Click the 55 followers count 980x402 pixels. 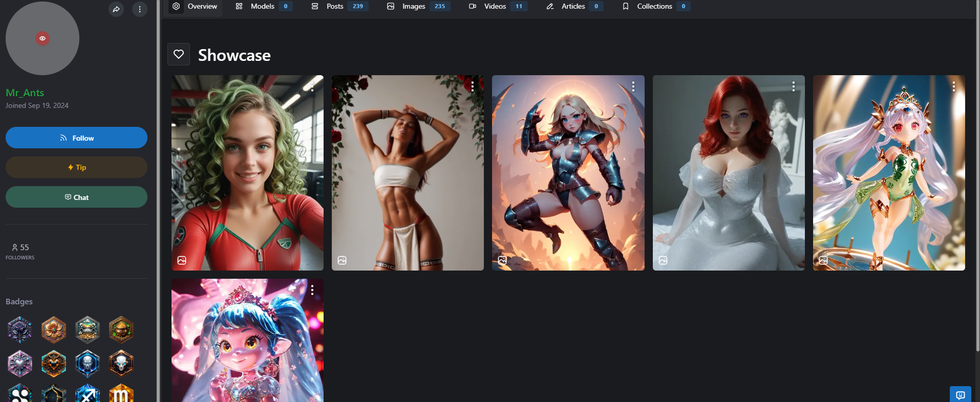point(25,248)
